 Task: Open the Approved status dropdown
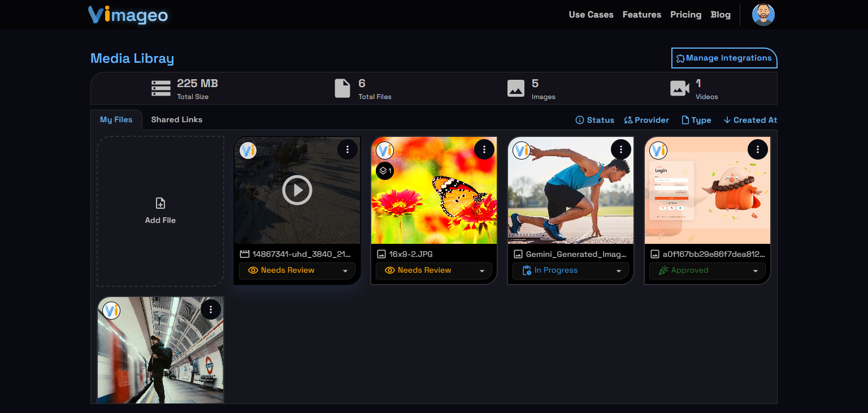708,270
